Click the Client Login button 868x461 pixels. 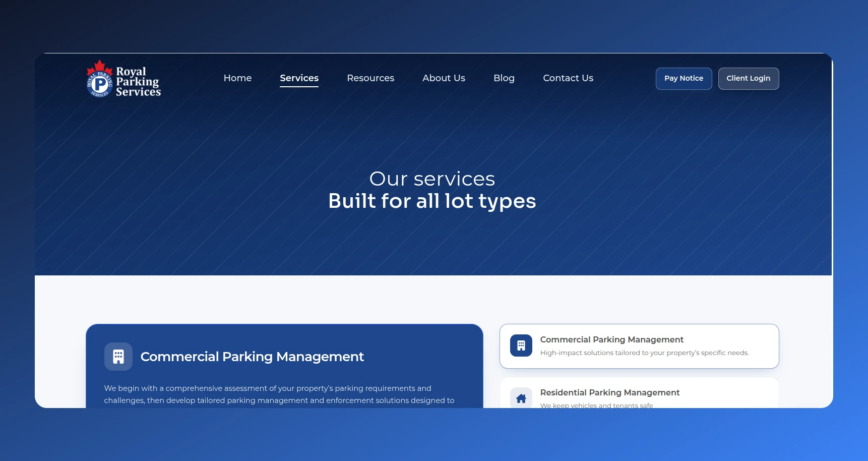[x=749, y=79]
